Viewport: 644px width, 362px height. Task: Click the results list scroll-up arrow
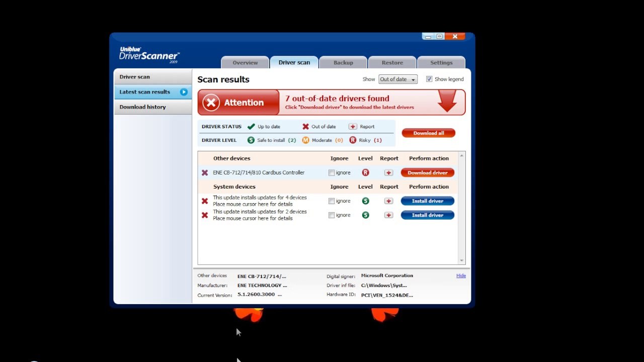coord(462,156)
